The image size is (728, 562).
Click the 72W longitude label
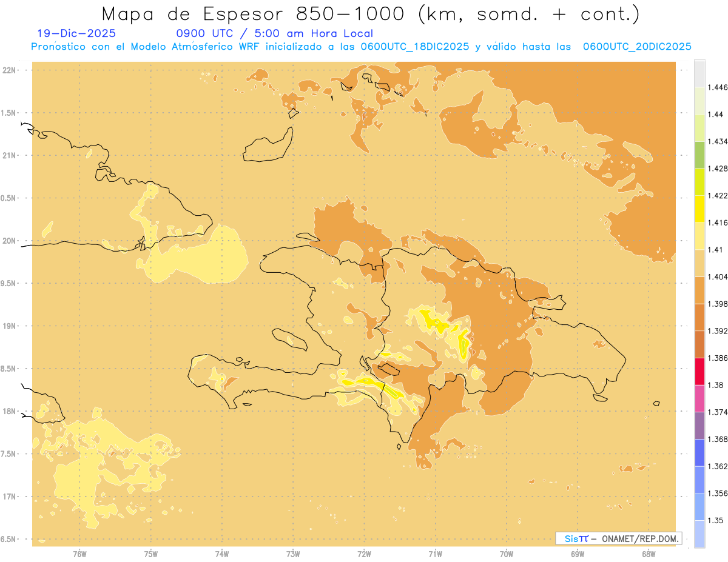(x=364, y=554)
